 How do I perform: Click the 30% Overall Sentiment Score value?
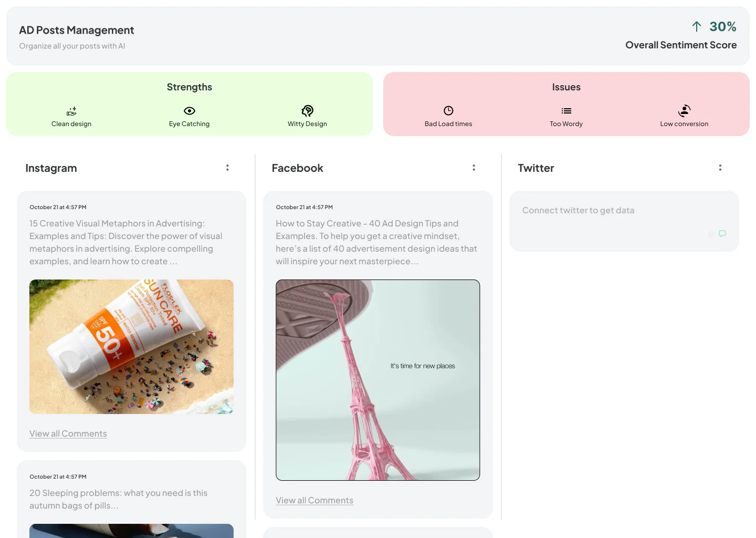(722, 27)
